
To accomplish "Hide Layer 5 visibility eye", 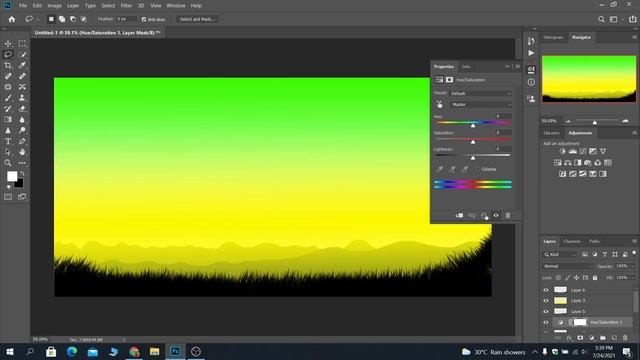I will pos(546,311).
